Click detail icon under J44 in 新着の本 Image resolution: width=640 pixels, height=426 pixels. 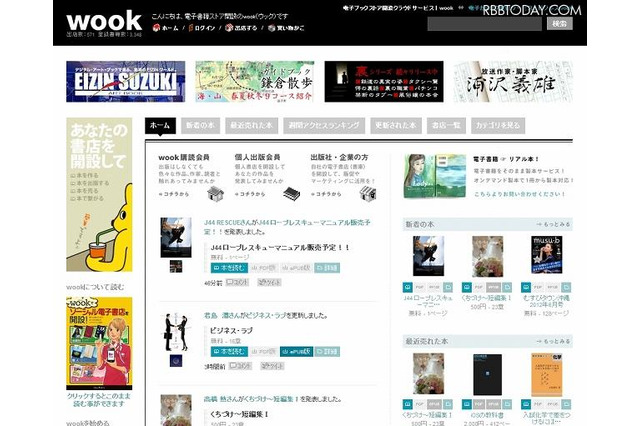click(x=448, y=287)
